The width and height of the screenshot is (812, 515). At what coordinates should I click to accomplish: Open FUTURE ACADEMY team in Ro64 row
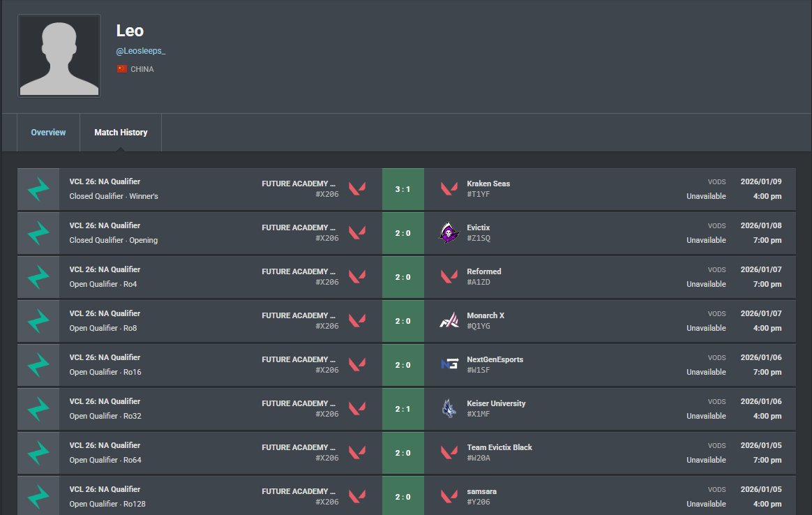tap(299, 447)
